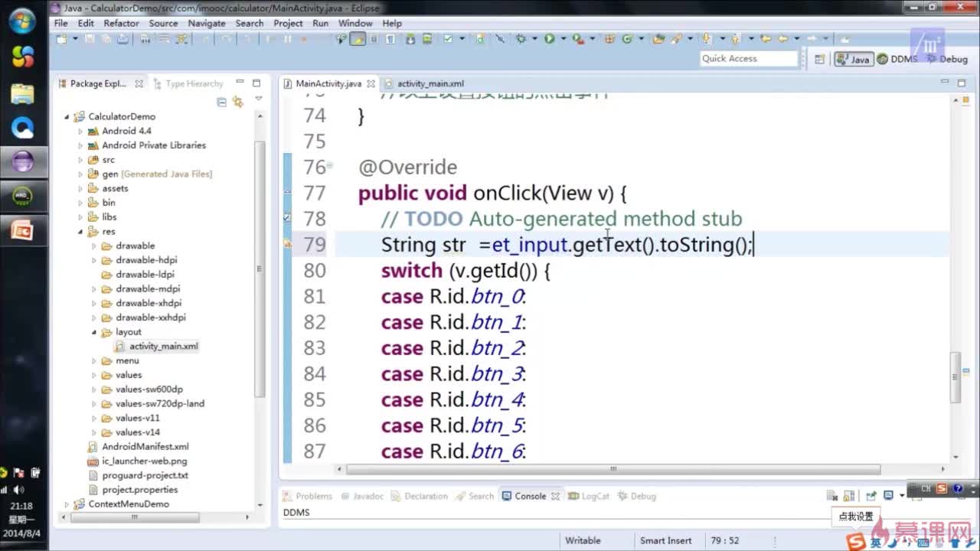980x551 pixels.
Task: Close the Console view tab
Action: point(555,496)
